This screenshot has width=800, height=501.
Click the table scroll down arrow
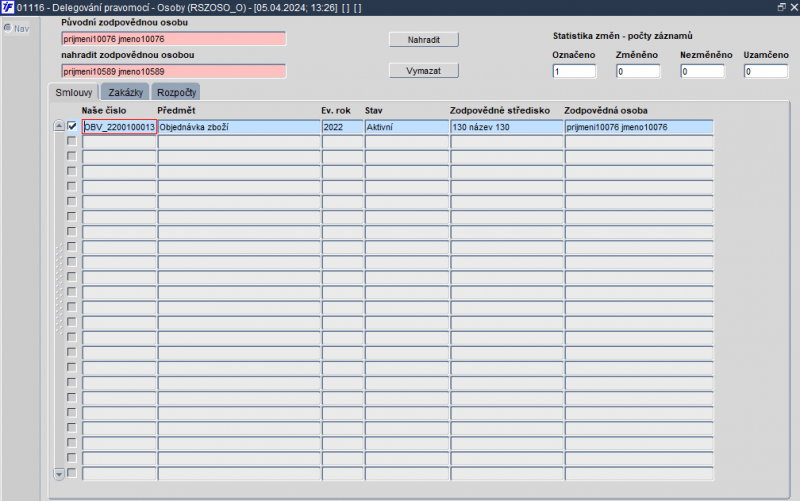click(x=59, y=474)
